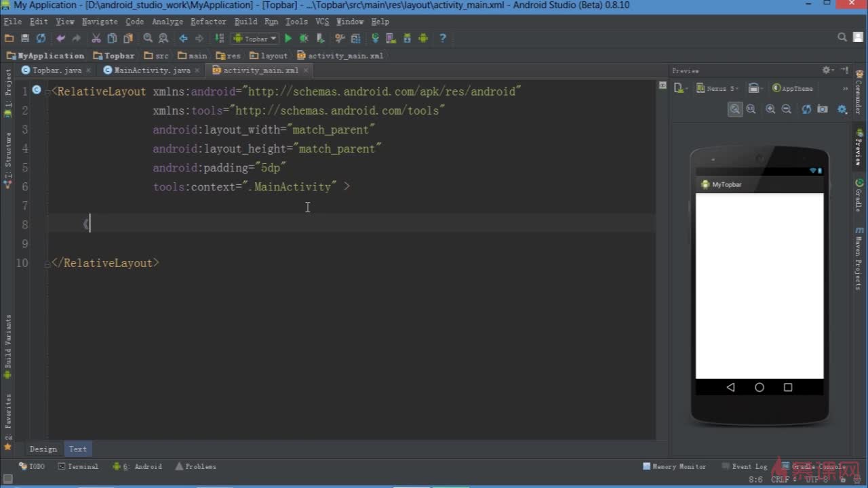Open the Memory Monitor
The image size is (868, 488).
click(x=675, y=466)
